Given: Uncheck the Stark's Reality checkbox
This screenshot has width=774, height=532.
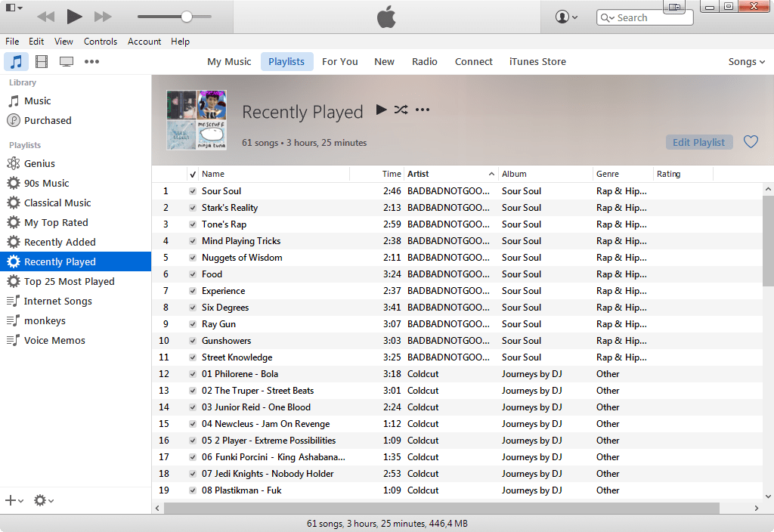Looking at the screenshot, I should click(193, 209).
